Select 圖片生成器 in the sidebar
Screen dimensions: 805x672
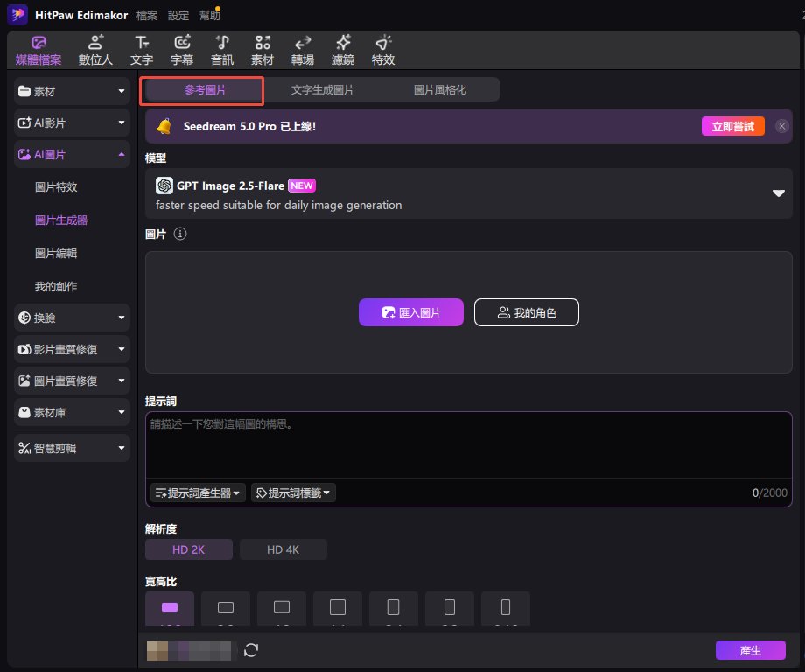(61, 220)
